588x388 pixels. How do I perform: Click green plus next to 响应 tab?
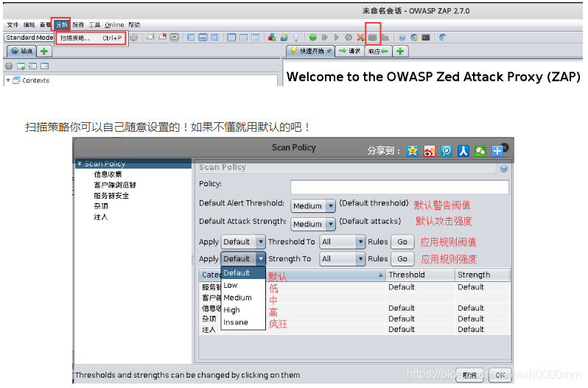pyautogui.click(x=400, y=51)
